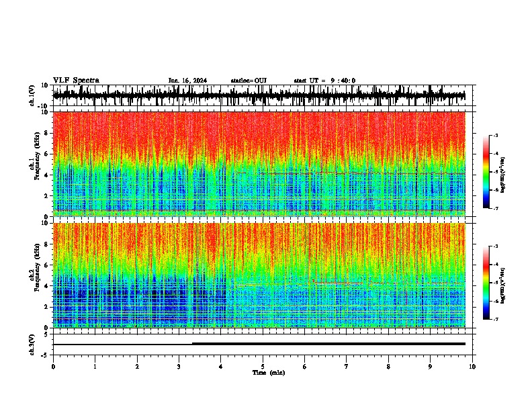The image size is (532, 411).
Task: Click the time axis tick label "4"
Action: pos(221,367)
